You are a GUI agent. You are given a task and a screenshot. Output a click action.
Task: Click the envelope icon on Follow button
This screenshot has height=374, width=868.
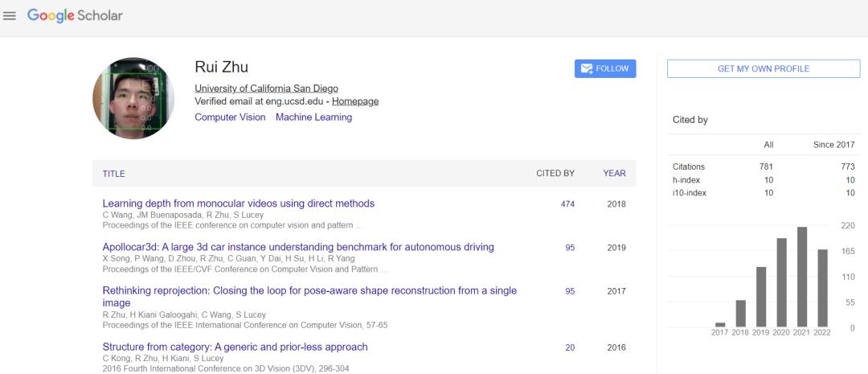(587, 69)
